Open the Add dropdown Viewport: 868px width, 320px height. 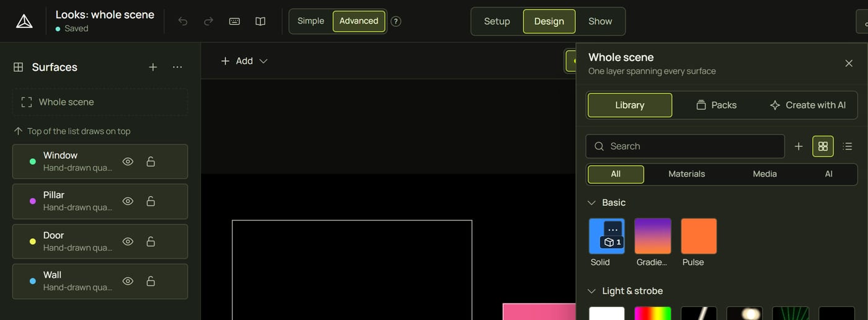pyautogui.click(x=244, y=61)
